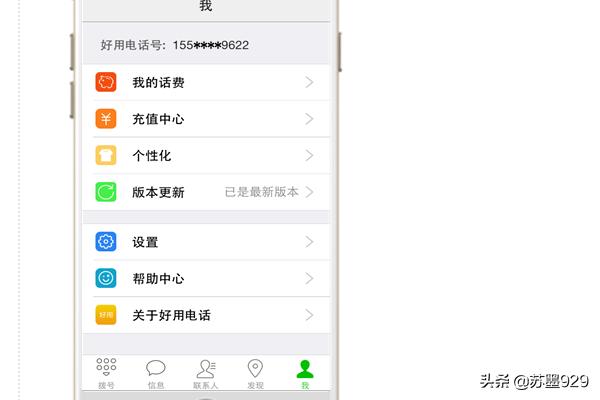
Task: Open the 帮助中心 row chevron
Action: tap(310, 278)
